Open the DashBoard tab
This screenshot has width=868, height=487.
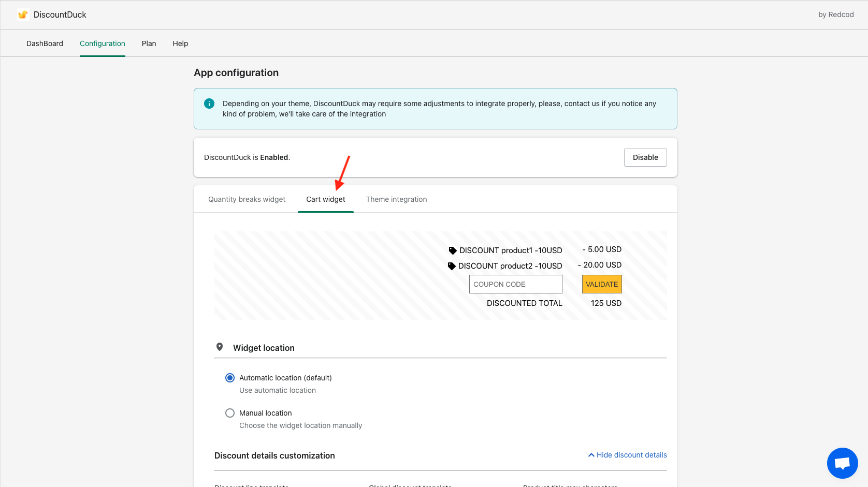tap(45, 43)
